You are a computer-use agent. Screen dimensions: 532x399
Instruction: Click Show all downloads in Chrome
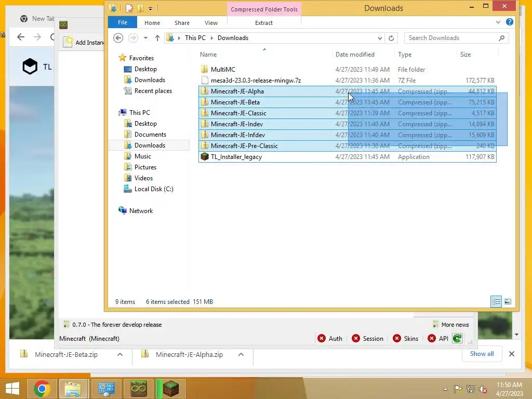tap(482, 353)
